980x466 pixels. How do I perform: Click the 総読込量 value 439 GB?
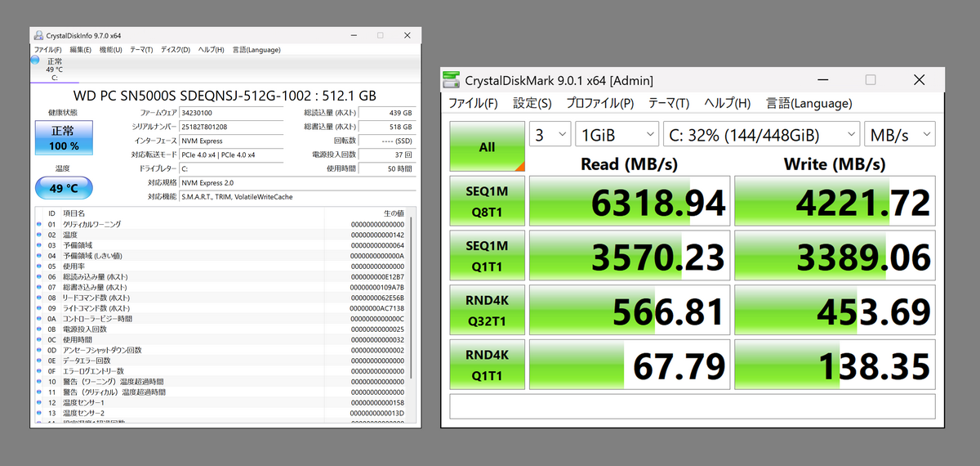pyautogui.click(x=387, y=113)
